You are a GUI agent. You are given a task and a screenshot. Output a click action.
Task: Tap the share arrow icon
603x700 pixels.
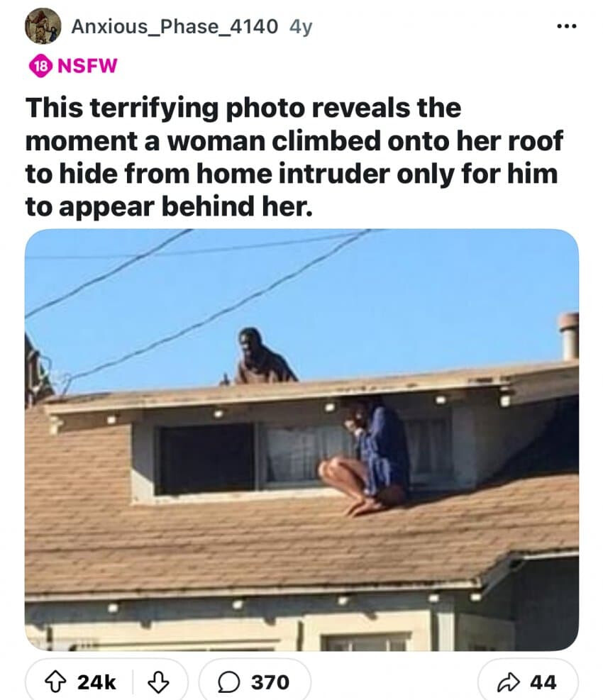tap(509, 682)
